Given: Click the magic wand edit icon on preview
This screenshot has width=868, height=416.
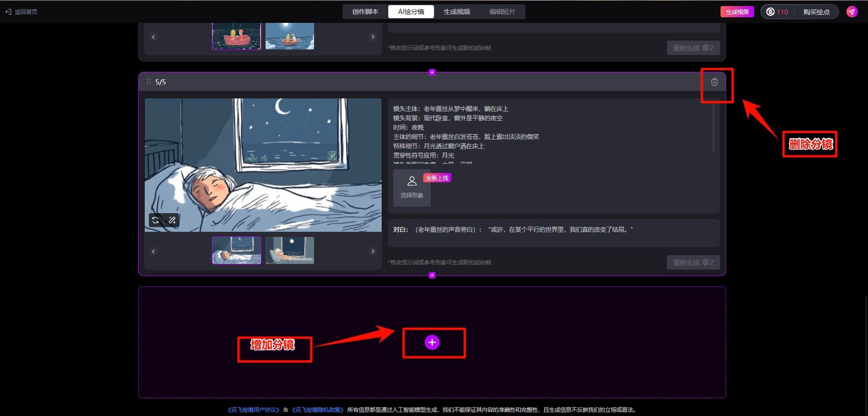Looking at the screenshot, I should tap(172, 220).
